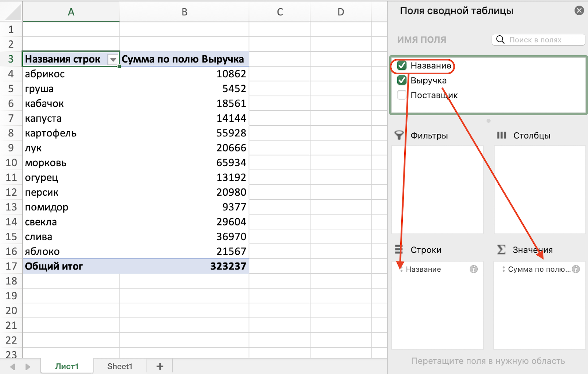
Task: Click the info icon next to Название row field
Action: pyautogui.click(x=474, y=269)
